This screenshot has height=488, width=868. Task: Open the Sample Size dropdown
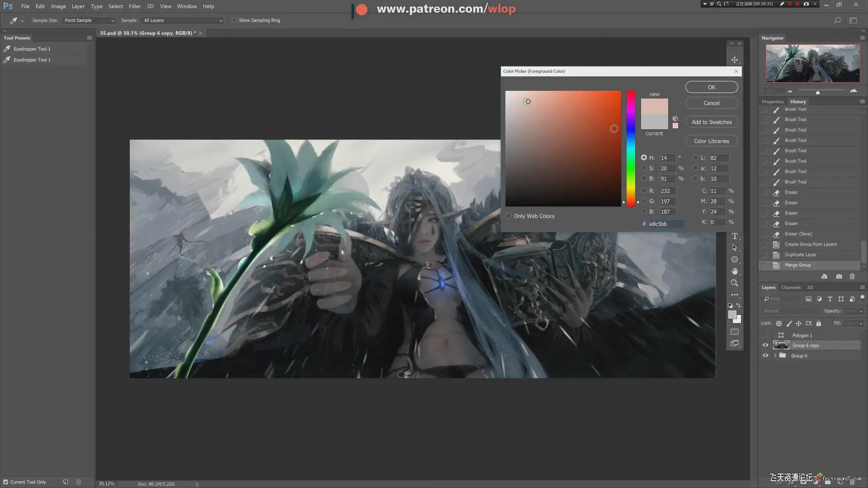tap(89, 20)
